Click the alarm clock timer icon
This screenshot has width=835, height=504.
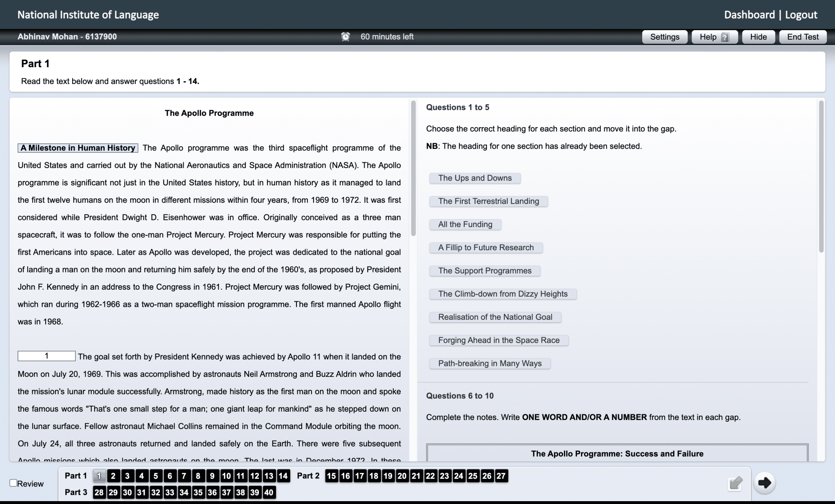pyautogui.click(x=345, y=37)
